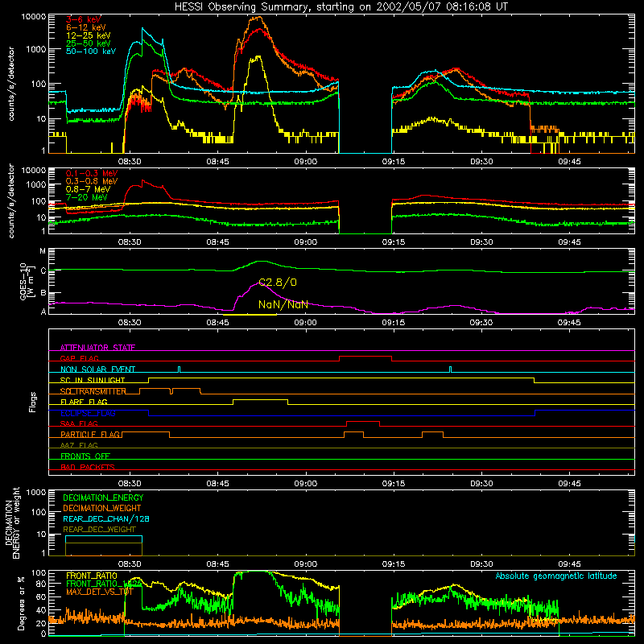Click the 09:45 tick label under the decimation panel
This screenshot has width=644, height=644.
(x=569, y=564)
